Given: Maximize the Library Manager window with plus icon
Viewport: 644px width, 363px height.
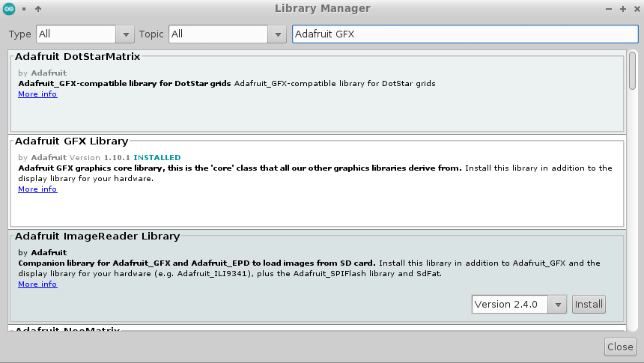Looking at the screenshot, I should 623,9.
